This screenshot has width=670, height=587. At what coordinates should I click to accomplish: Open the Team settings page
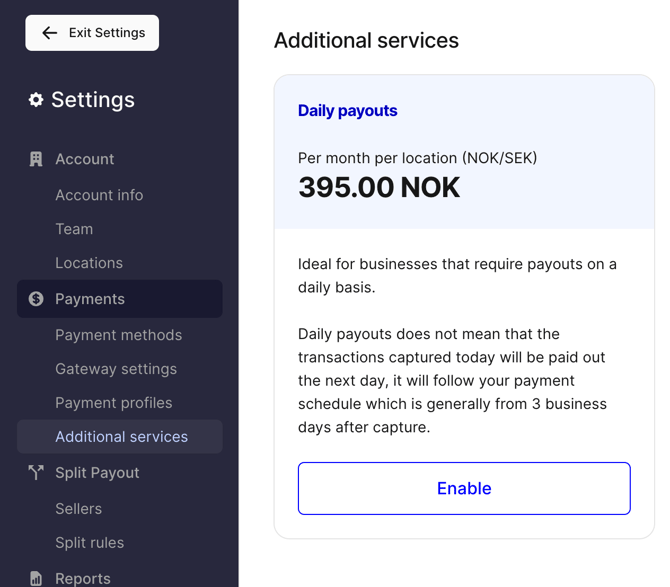(74, 229)
